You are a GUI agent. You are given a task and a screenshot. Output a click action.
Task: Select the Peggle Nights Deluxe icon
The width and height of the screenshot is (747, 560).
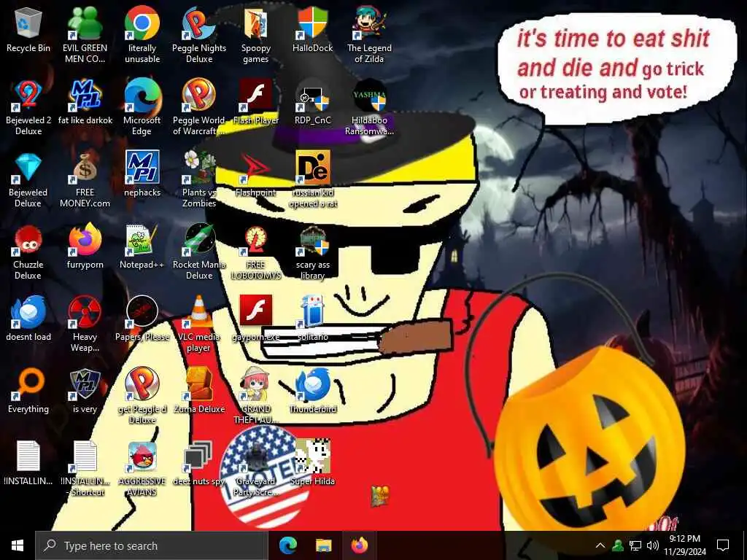(x=199, y=24)
